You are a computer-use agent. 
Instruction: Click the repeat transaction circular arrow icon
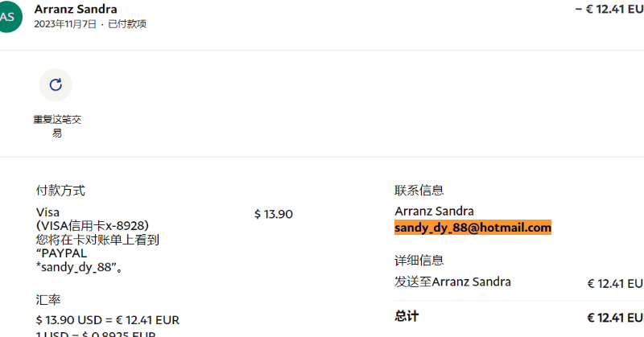click(x=56, y=84)
